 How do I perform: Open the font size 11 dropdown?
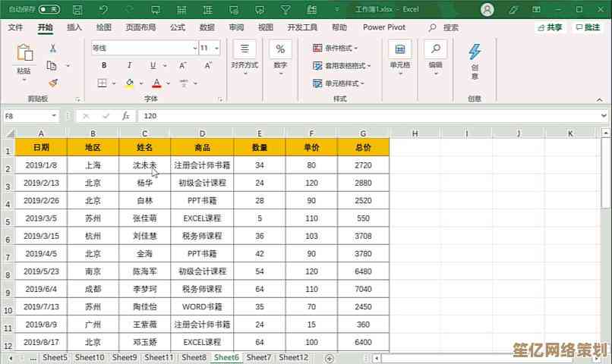216,48
